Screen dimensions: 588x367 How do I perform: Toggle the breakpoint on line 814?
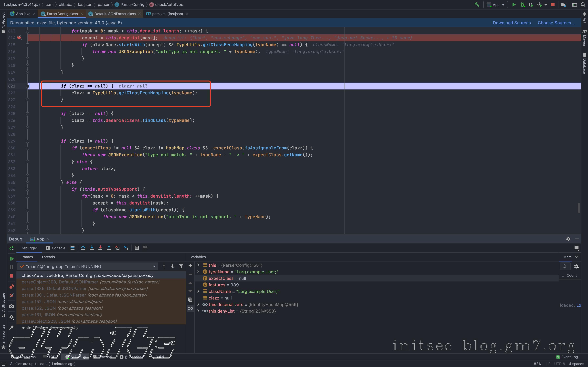(19, 38)
